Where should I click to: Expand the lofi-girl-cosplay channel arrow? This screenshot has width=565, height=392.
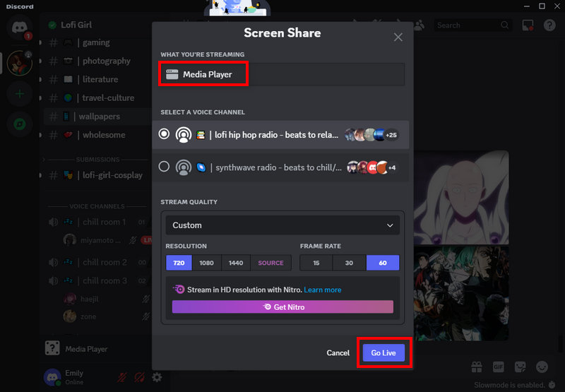[x=40, y=175]
